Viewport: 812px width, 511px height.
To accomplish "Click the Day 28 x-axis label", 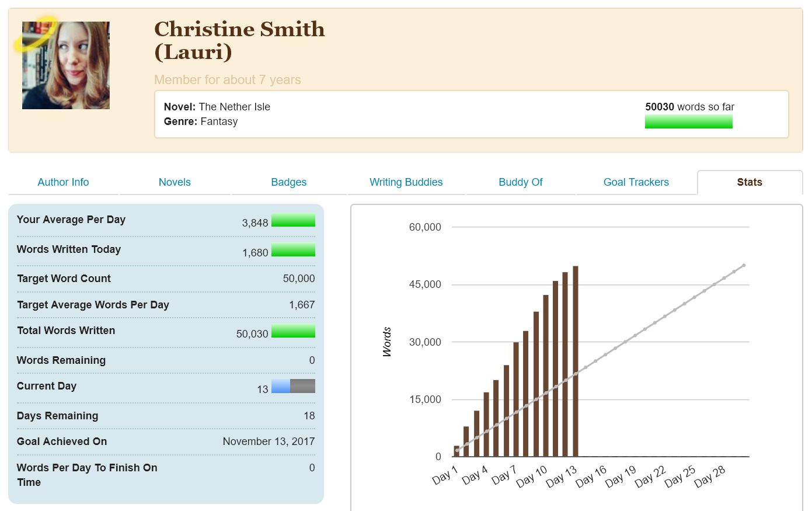I will point(710,476).
